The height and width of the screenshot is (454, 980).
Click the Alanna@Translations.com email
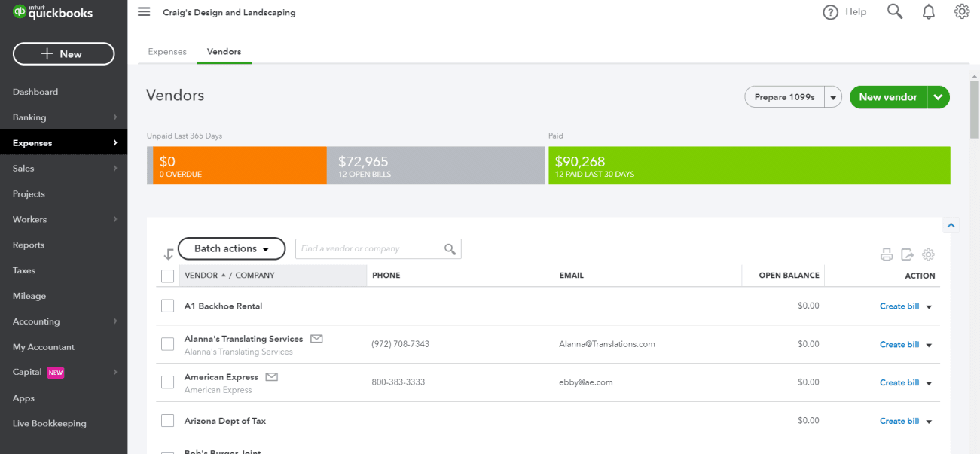coord(607,344)
